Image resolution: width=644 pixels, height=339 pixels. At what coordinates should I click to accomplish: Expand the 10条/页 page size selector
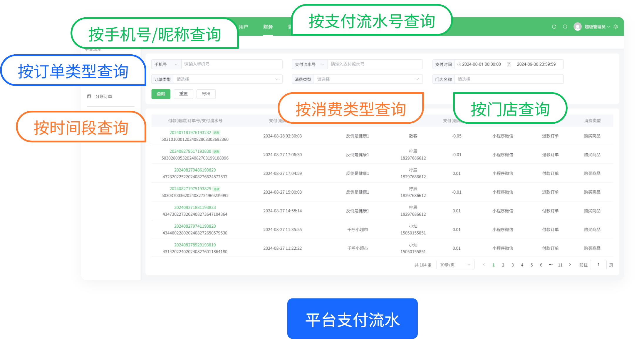pos(455,265)
